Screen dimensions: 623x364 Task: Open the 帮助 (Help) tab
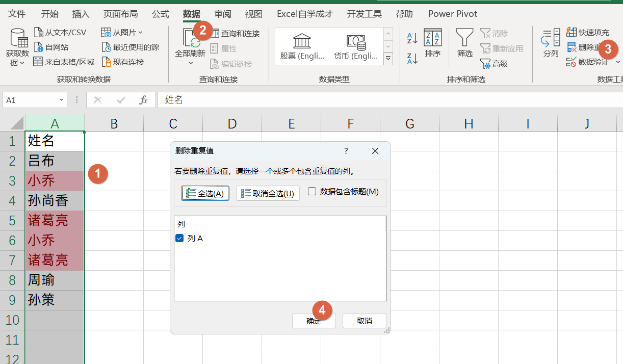coord(404,14)
